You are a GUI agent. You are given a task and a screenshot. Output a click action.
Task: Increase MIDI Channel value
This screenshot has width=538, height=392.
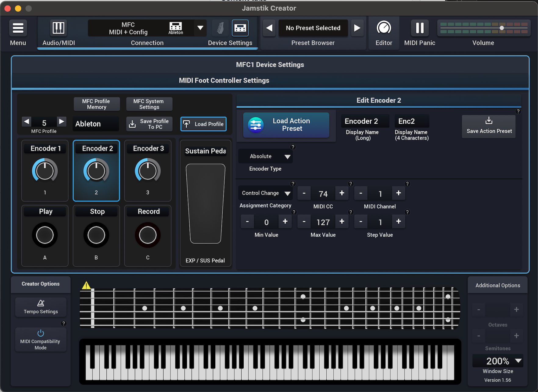point(399,193)
